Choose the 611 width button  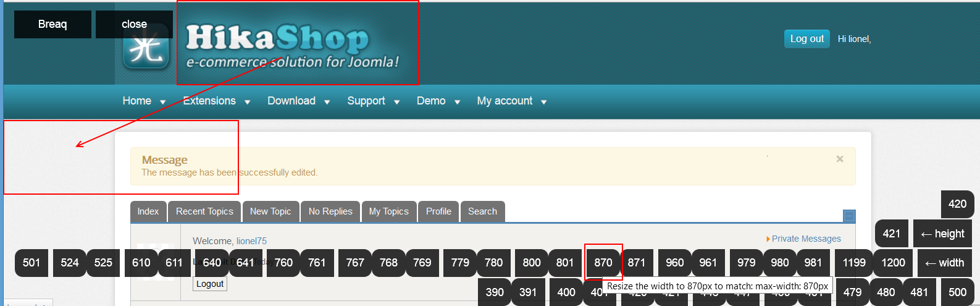pyautogui.click(x=175, y=263)
